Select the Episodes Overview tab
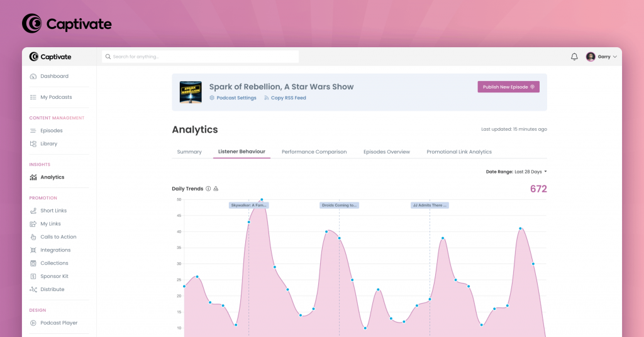The image size is (644, 337). 386,152
